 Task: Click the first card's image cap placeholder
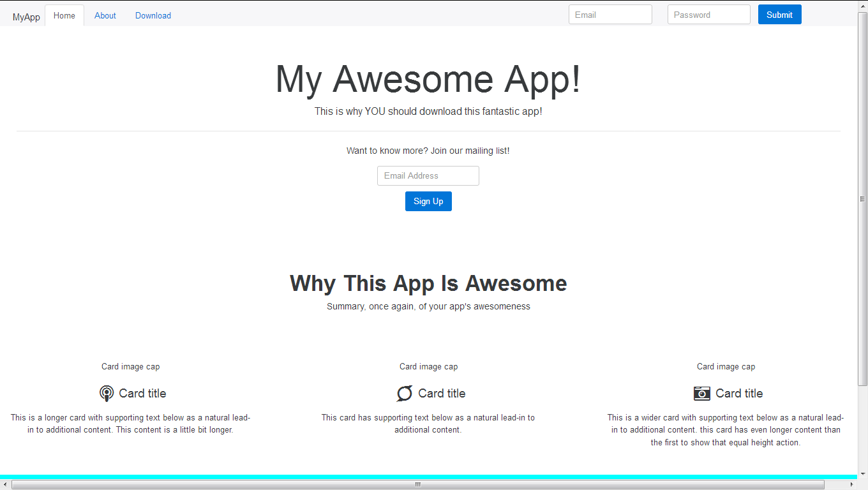130,366
